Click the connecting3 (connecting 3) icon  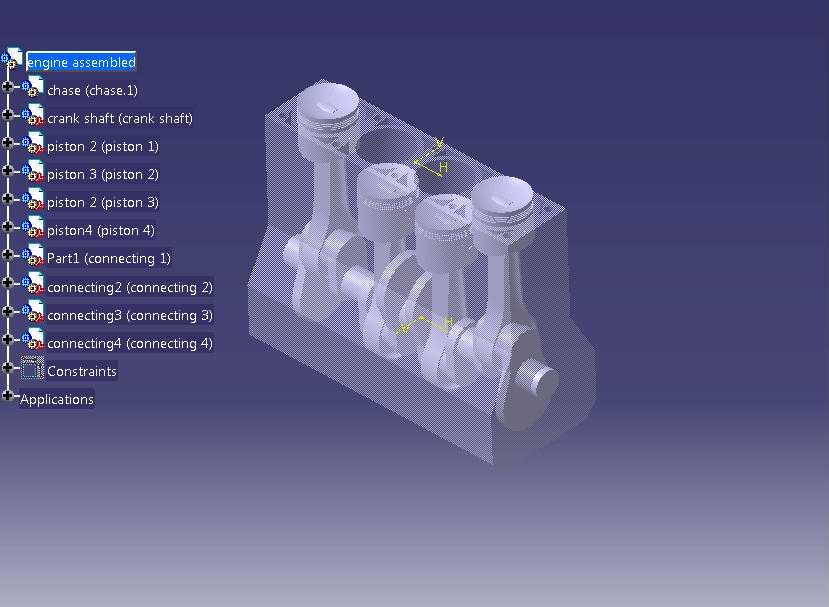pyautogui.click(x=33, y=311)
